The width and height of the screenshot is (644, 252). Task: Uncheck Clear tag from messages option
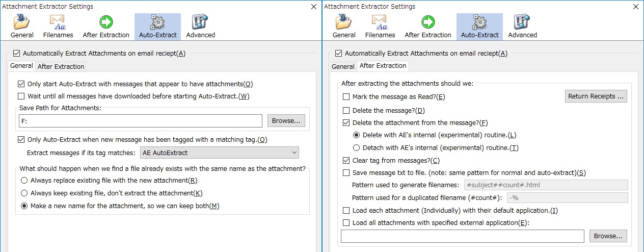[x=346, y=160]
